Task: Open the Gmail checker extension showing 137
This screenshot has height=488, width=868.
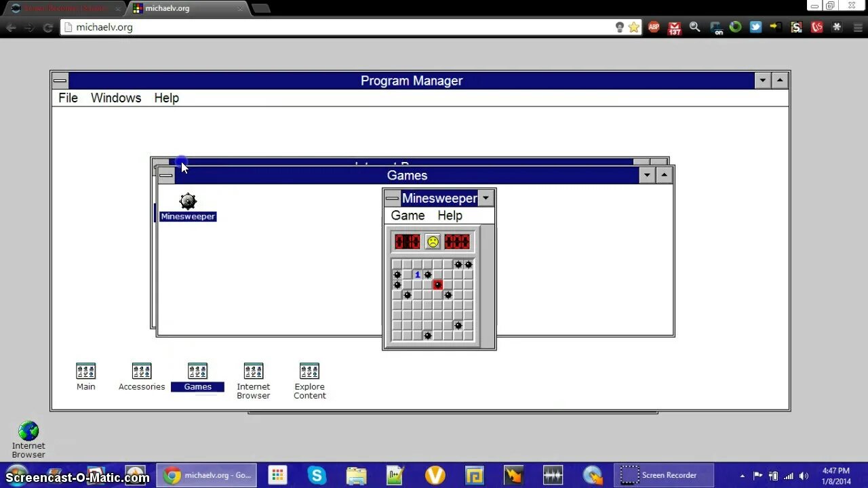Action: [x=674, y=27]
